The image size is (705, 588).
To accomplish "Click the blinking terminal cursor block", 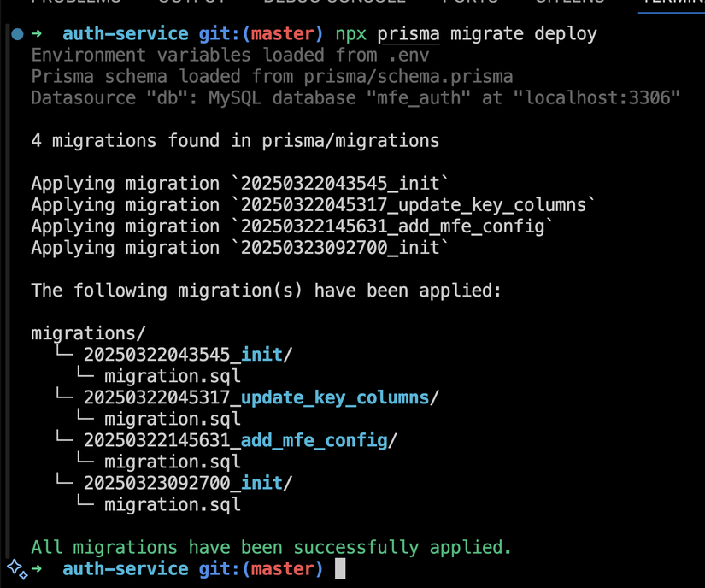I will coord(339,567).
